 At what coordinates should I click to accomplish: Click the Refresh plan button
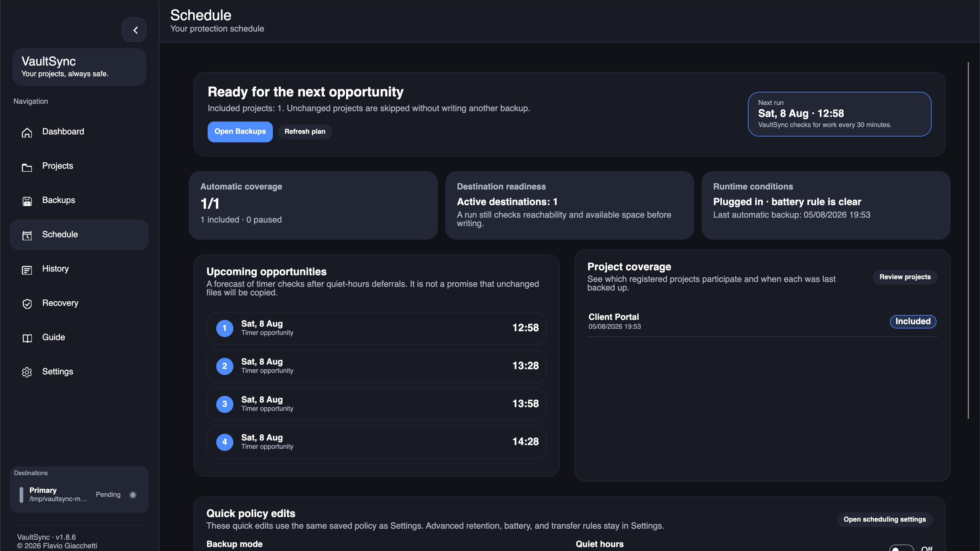[305, 132]
